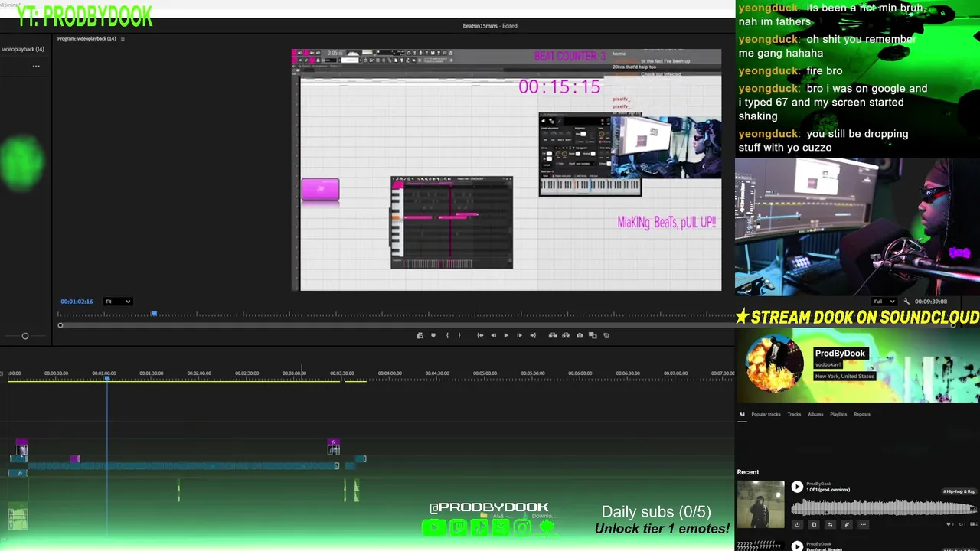Click the Play button in Program monitor transport
980x551 pixels.
pyautogui.click(x=506, y=335)
